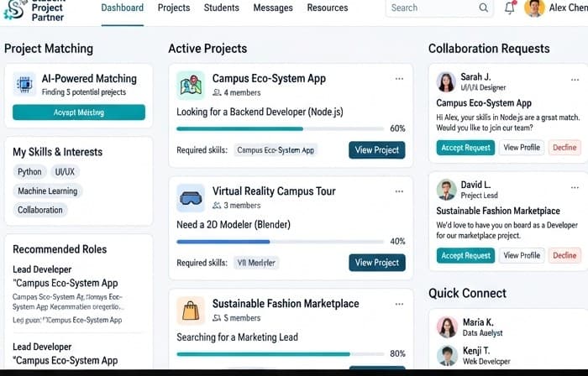
Task: Click Sarah J. name in Collaboration Requests
Action: [475, 77]
